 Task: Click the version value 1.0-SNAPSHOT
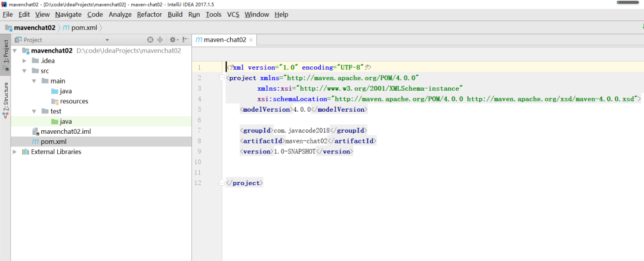tap(295, 152)
